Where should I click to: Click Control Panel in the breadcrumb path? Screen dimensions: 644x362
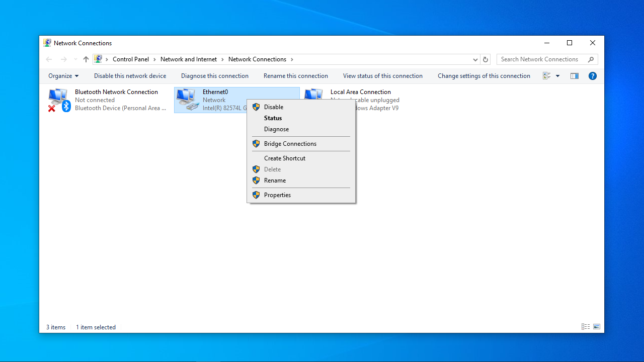[131, 59]
